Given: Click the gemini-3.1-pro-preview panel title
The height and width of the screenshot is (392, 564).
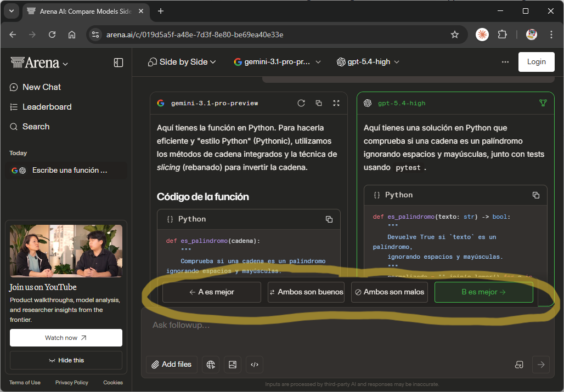Looking at the screenshot, I should click(x=215, y=104).
